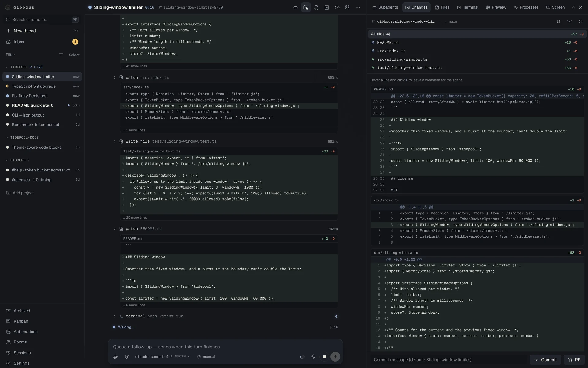Stop the running turn with the square button

click(324, 357)
